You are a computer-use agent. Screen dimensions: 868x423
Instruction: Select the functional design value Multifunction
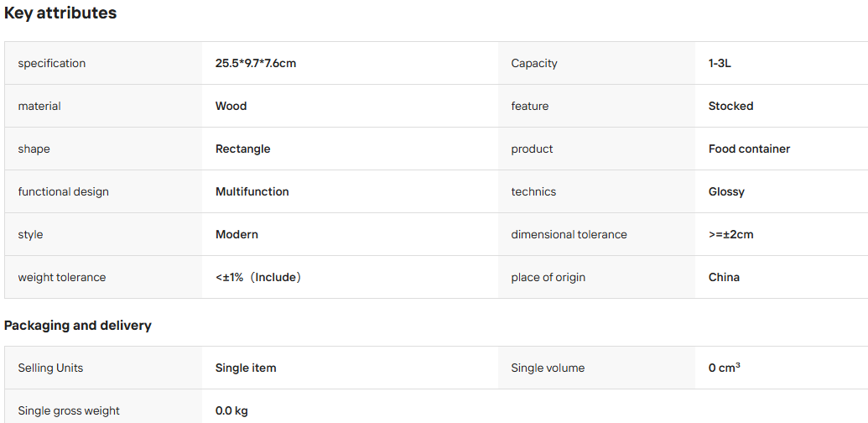(252, 191)
